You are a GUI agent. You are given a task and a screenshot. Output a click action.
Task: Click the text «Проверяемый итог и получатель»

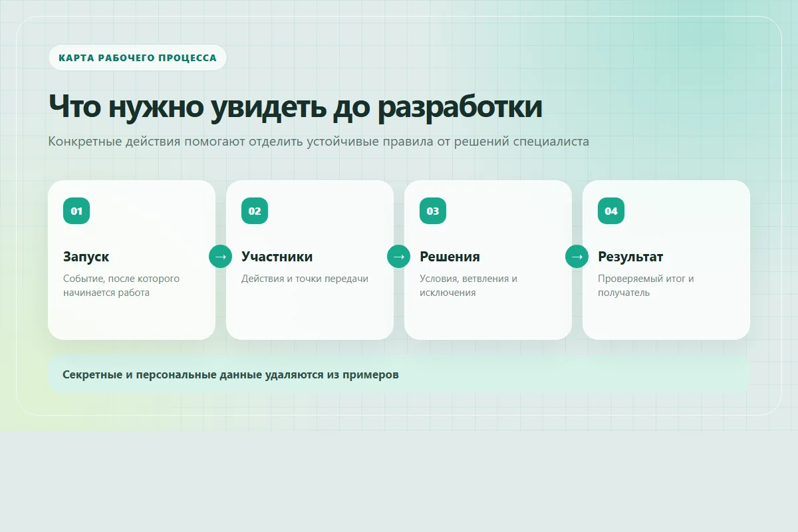(646, 285)
